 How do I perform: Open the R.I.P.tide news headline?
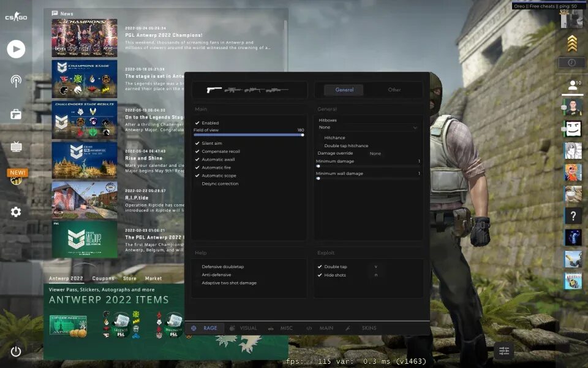point(137,197)
